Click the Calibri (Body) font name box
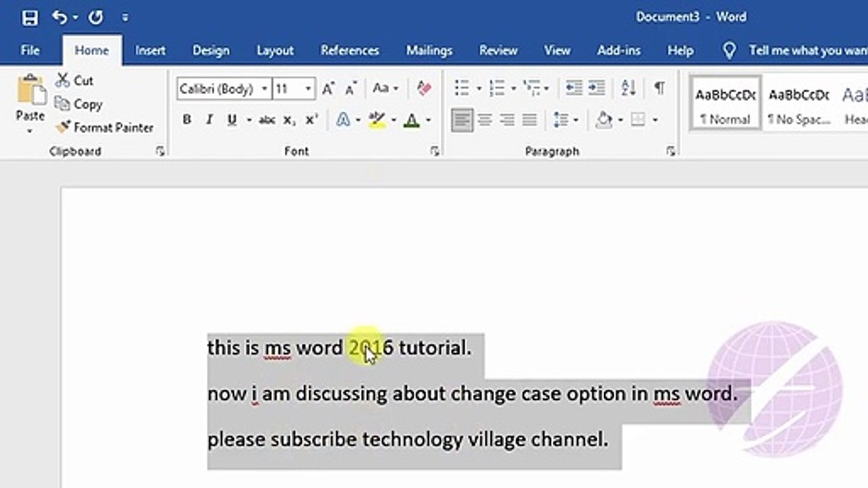The image size is (868, 488). 218,89
